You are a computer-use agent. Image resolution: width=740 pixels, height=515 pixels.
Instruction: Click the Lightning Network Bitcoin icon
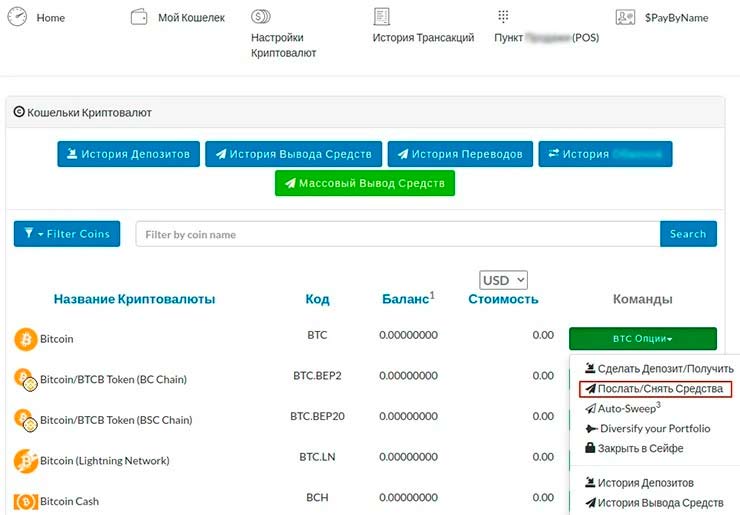tap(25, 461)
